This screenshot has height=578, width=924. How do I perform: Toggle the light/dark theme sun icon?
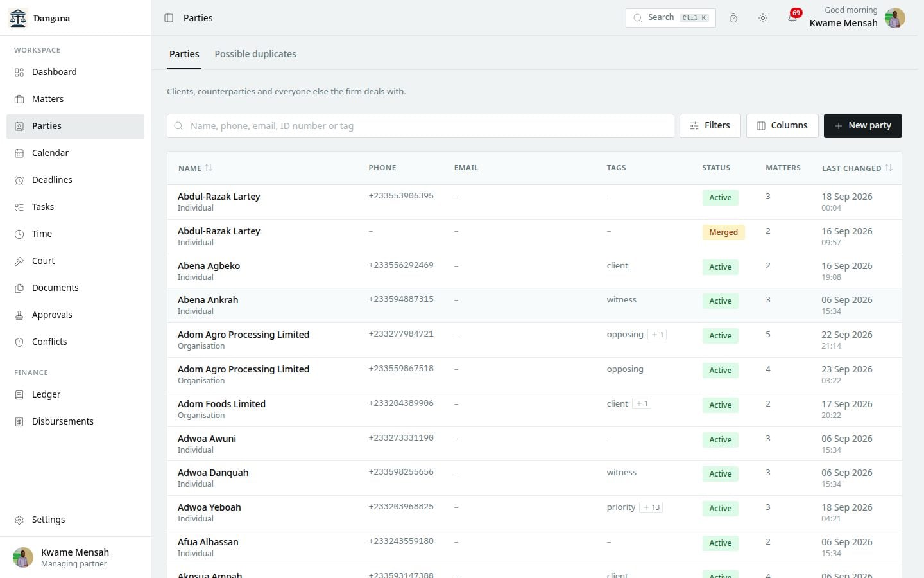[763, 18]
